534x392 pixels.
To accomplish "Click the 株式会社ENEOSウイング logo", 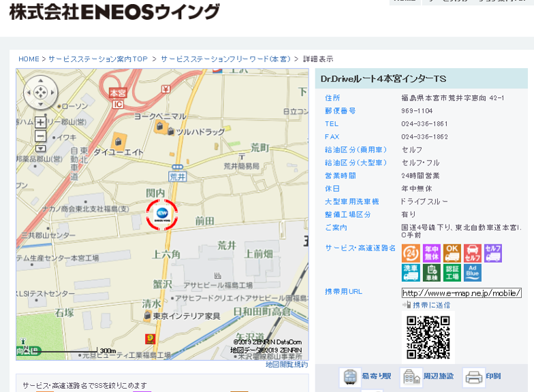I will [x=114, y=12].
